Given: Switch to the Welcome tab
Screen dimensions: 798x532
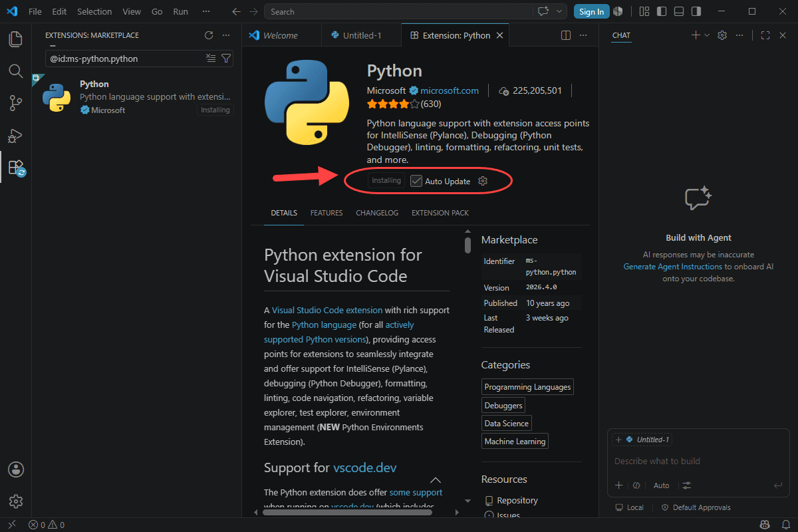Looking at the screenshot, I should coord(281,35).
